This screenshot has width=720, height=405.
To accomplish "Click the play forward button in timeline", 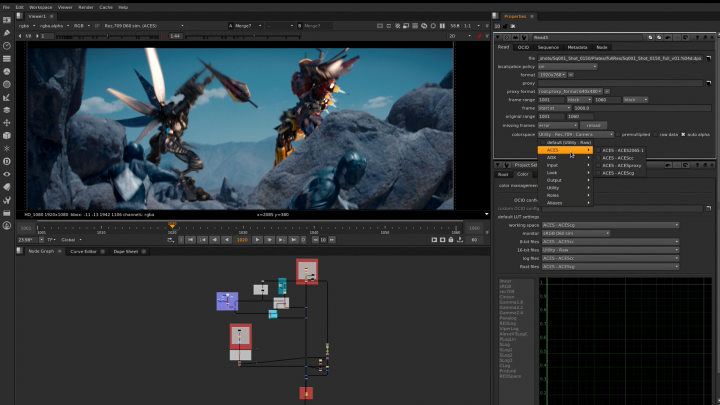I will [x=256, y=240].
